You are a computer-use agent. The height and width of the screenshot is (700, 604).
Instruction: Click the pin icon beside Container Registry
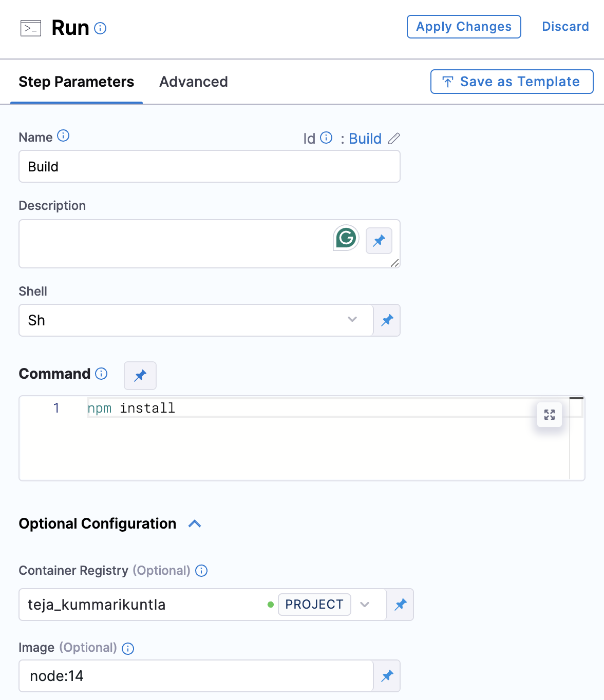[x=400, y=605]
